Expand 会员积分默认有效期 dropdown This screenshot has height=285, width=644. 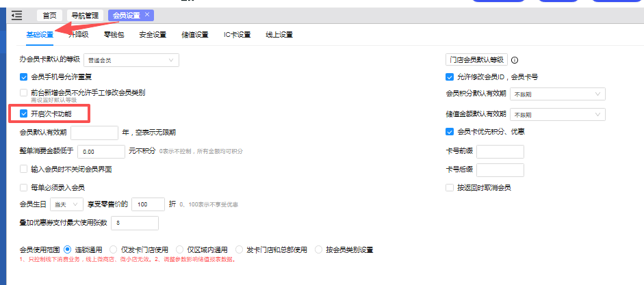[558, 94]
